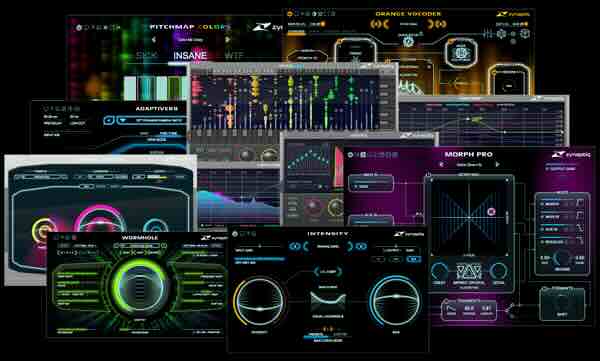
Task: Select the SICK mode tab in Pitchmap Colors
Action: [x=147, y=56]
